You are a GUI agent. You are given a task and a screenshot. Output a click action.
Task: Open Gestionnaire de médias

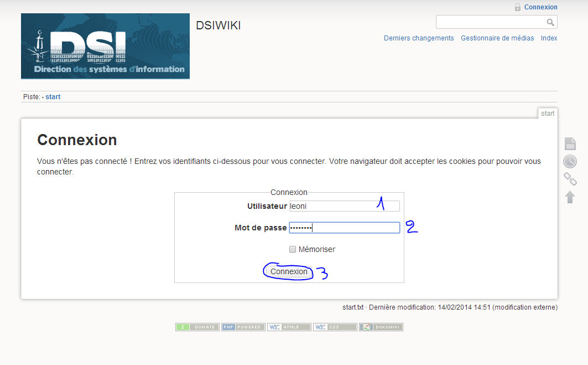[x=497, y=38]
